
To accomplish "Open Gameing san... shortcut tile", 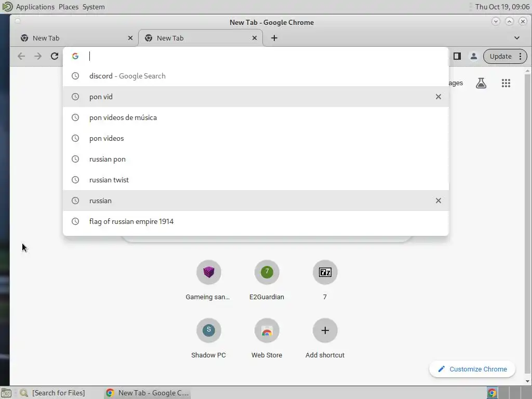I will click(x=208, y=280).
